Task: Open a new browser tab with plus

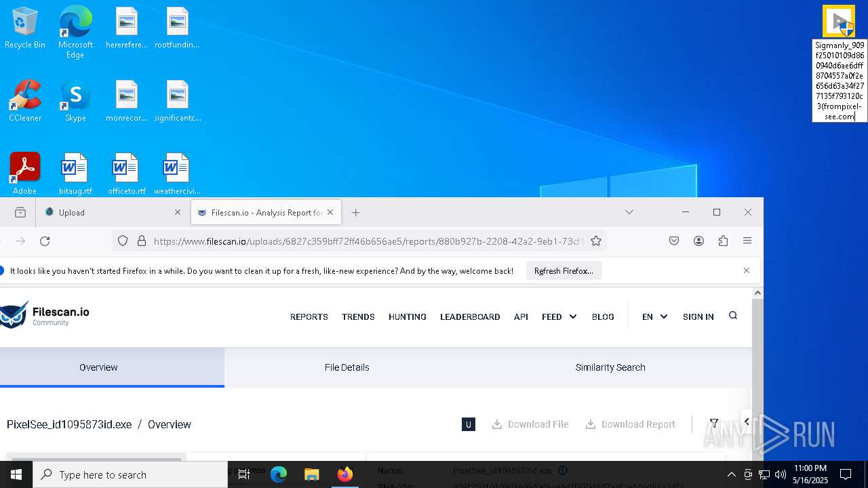Action: click(x=355, y=212)
